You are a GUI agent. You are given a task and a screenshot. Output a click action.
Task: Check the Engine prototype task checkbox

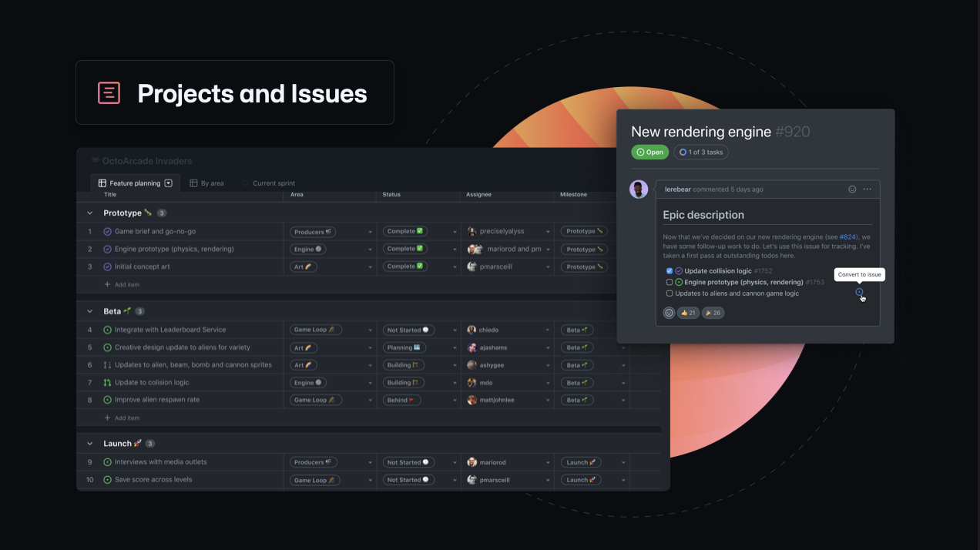pyautogui.click(x=670, y=282)
